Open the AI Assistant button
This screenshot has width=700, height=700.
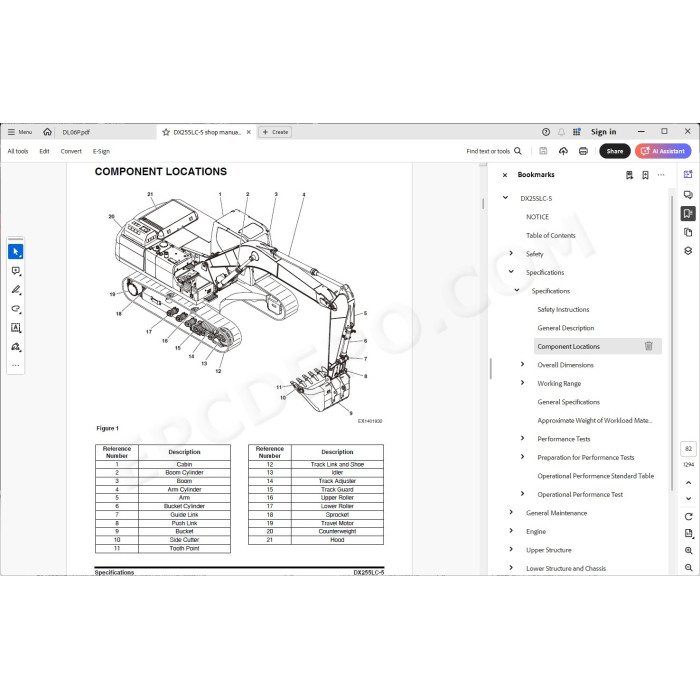(663, 151)
